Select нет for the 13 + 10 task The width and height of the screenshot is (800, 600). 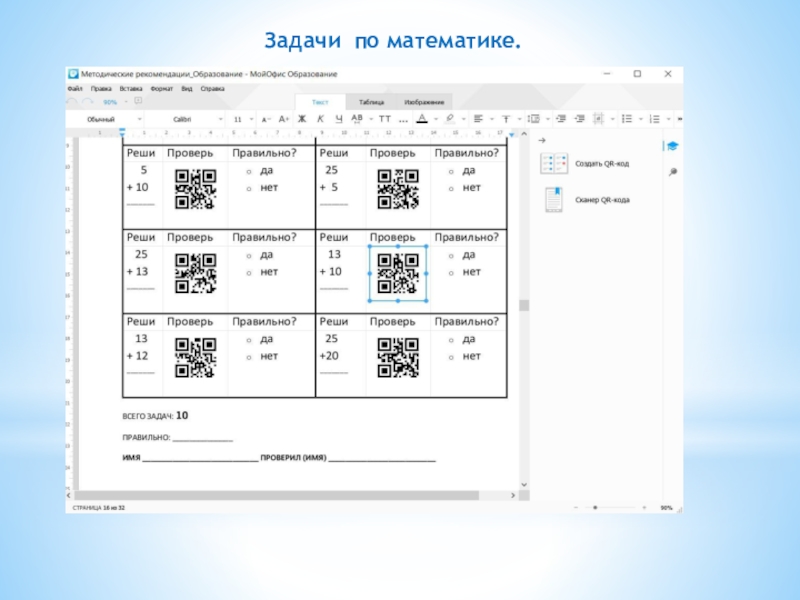coord(451,273)
